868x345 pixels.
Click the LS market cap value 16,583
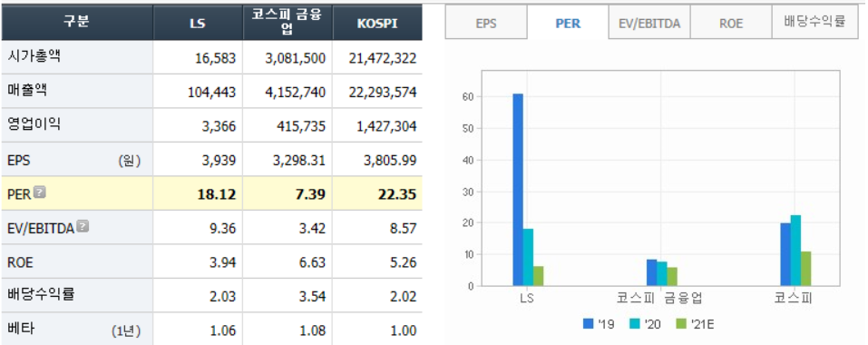215,58
